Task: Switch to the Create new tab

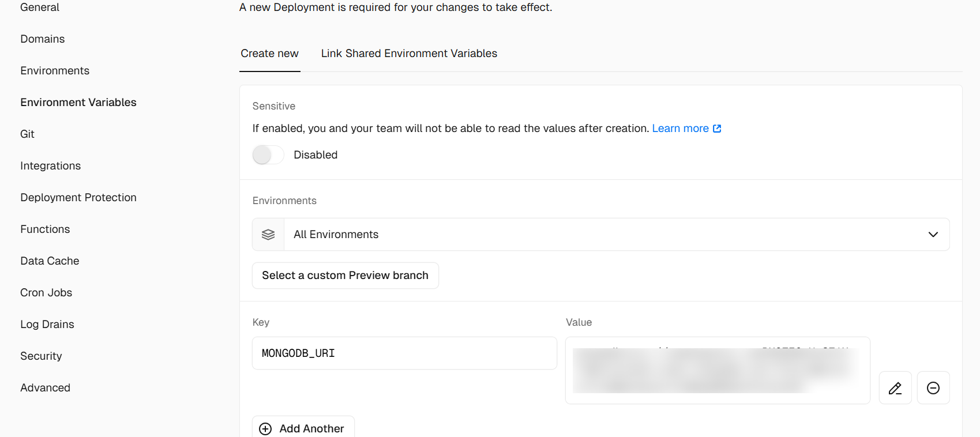Action: pyautogui.click(x=269, y=54)
